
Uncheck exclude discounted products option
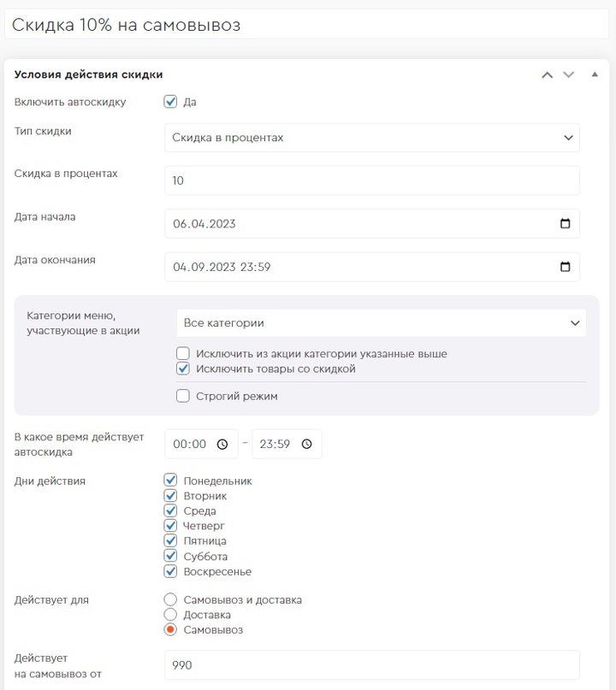pos(182,369)
